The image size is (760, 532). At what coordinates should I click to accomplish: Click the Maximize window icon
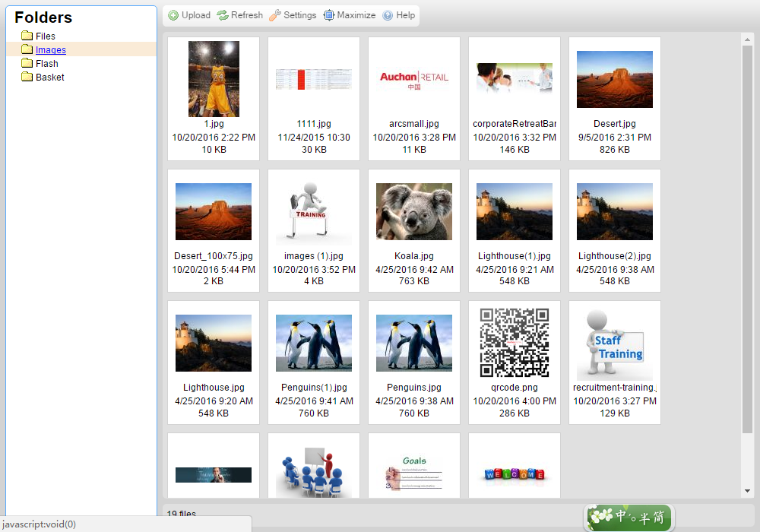click(x=328, y=15)
